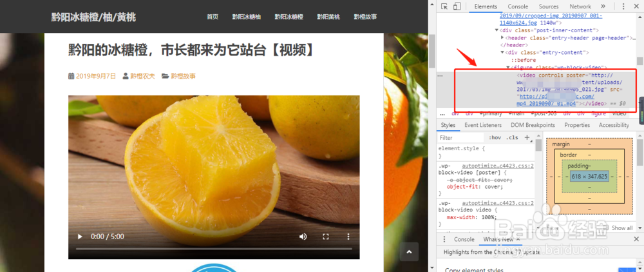The height and width of the screenshot is (272, 644).
Task: Expand the header entry-header node
Action: (x=502, y=38)
